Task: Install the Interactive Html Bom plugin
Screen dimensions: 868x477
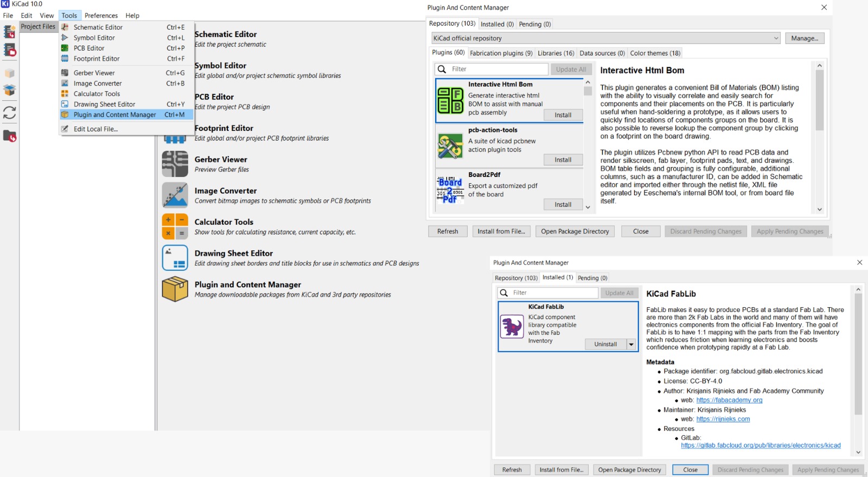Action: [x=563, y=115]
